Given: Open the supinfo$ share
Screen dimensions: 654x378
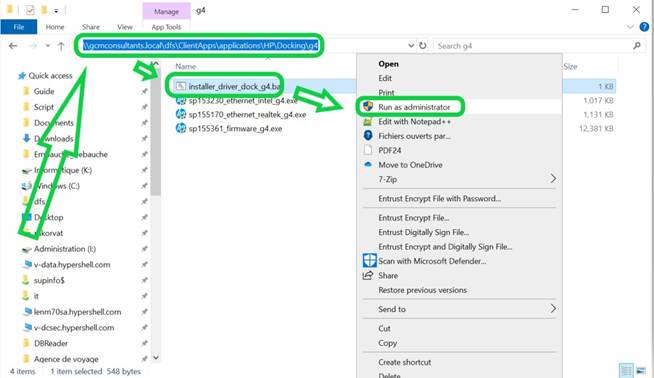Looking at the screenshot, I should coord(49,280).
